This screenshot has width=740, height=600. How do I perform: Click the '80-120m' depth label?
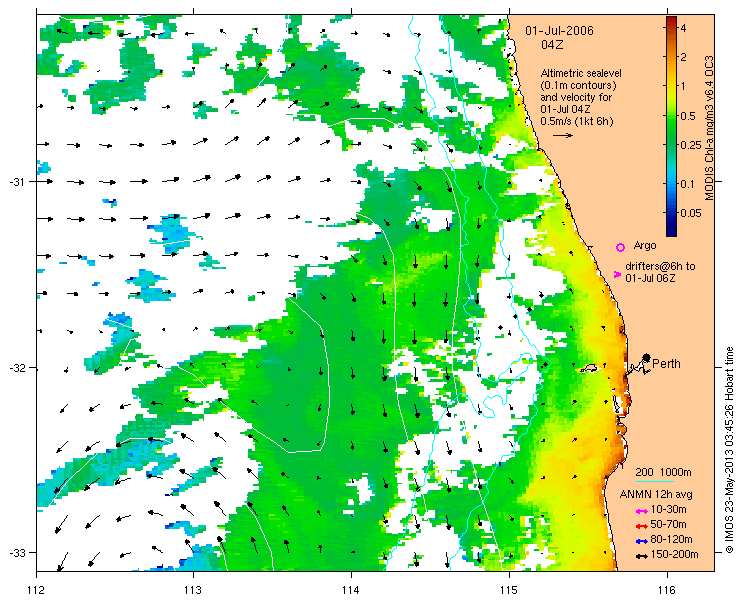[x=671, y=540]
